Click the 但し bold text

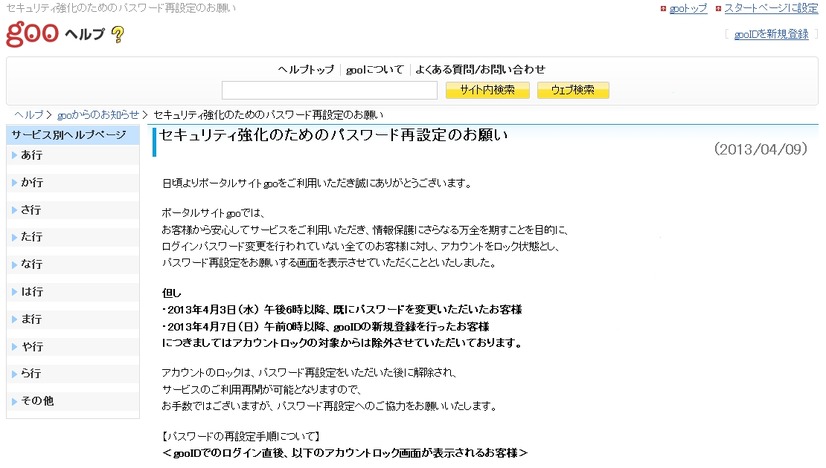pyautogui.click(x=171, y=293)
